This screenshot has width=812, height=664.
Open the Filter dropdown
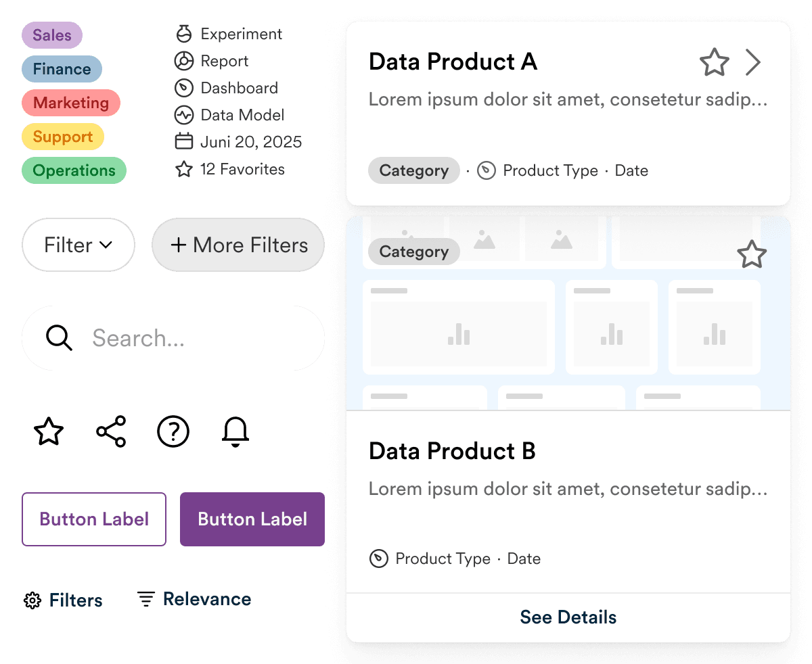coord(78,245)
